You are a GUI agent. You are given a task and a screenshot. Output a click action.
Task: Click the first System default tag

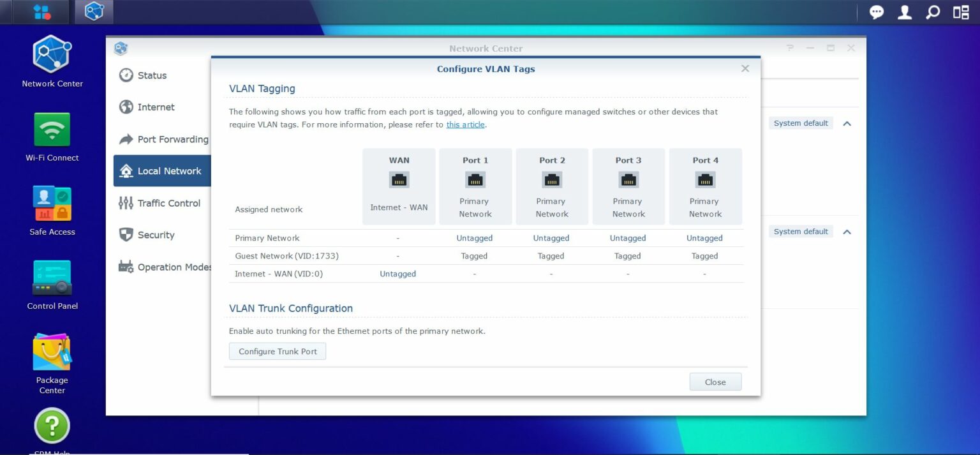tap(801, 123)
